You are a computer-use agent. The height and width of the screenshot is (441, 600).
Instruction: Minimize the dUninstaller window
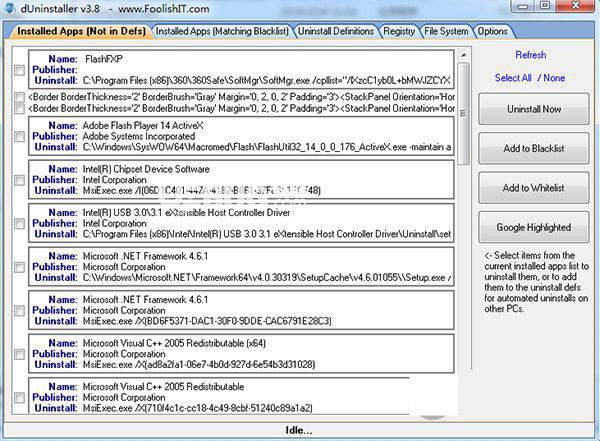tap(523, 6)
